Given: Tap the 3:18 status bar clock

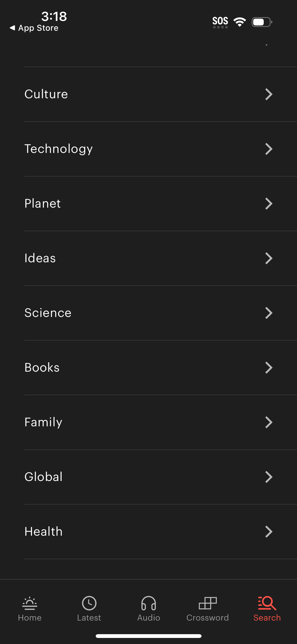Looking at the screenshot, I should point(54,16).
